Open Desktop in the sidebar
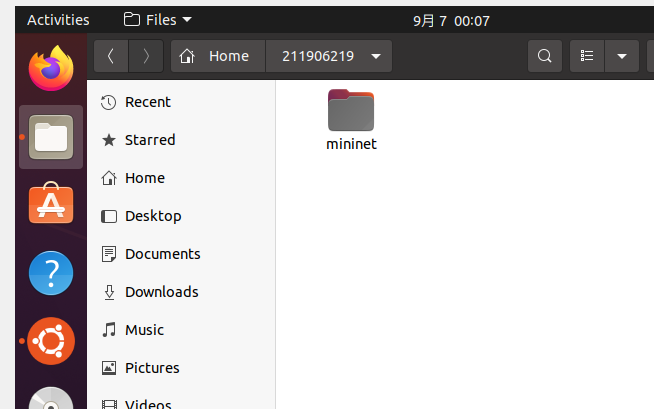 click(x=152, y=216)
